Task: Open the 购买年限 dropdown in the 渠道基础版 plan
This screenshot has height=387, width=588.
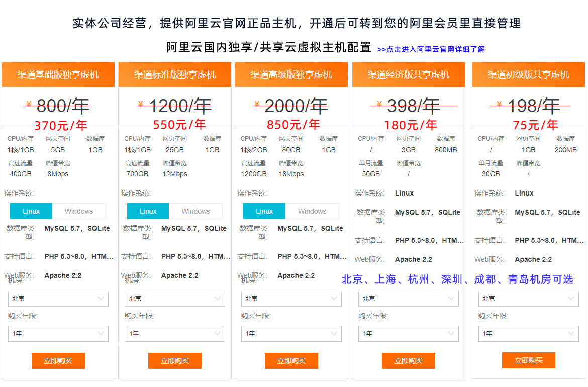Action: (58, 334)
